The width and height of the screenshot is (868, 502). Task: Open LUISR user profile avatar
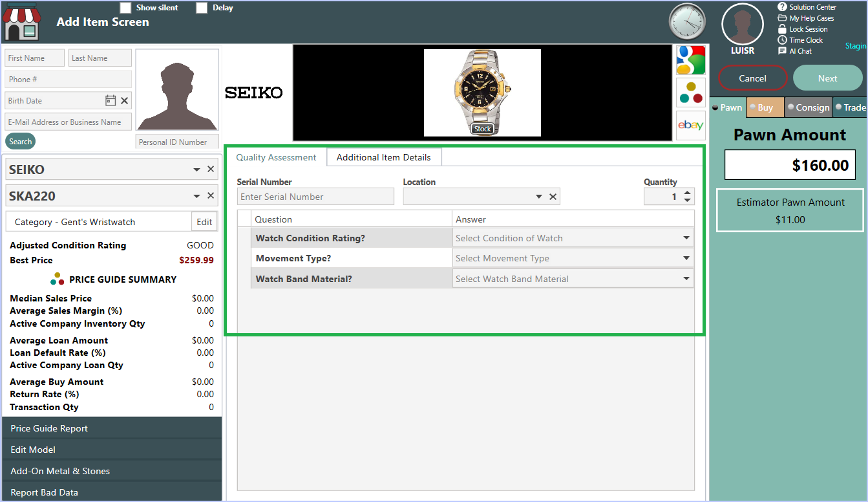coord(743,24)
